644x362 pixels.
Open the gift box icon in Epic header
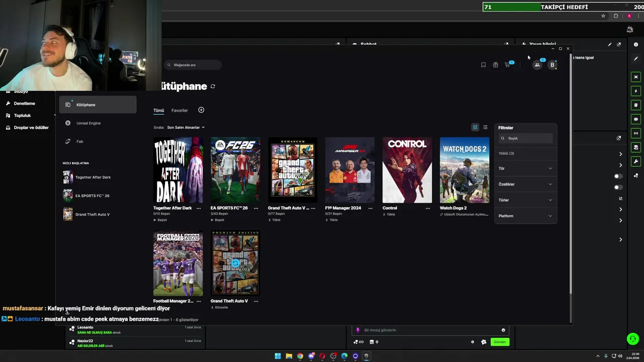tap(495, 65)
